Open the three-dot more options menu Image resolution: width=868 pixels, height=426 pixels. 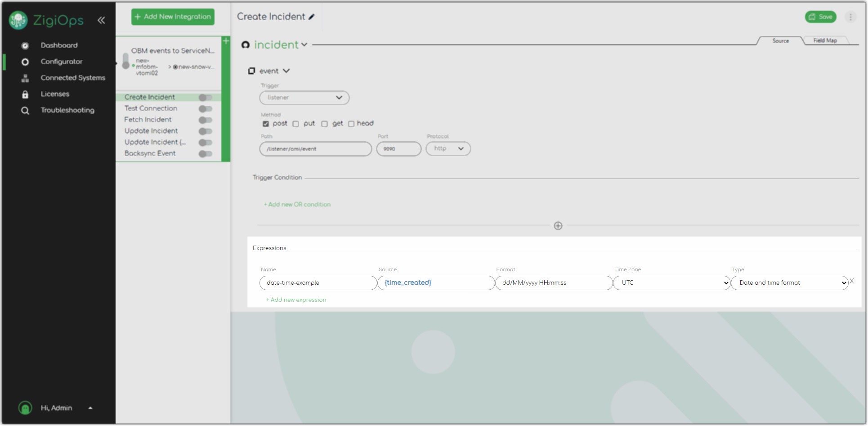[850, 17]
